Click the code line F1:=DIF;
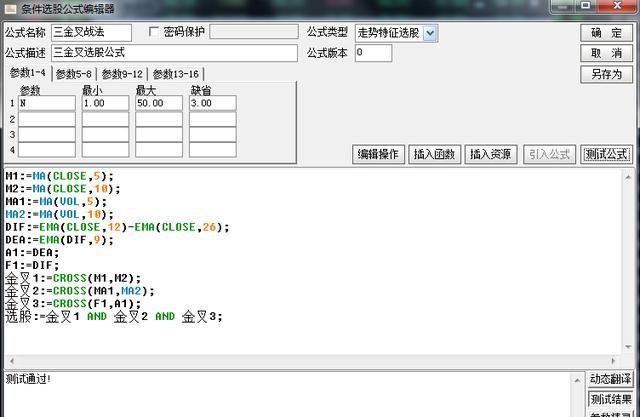The width and height of the screenshot is (640, 417). pos(32,265)
